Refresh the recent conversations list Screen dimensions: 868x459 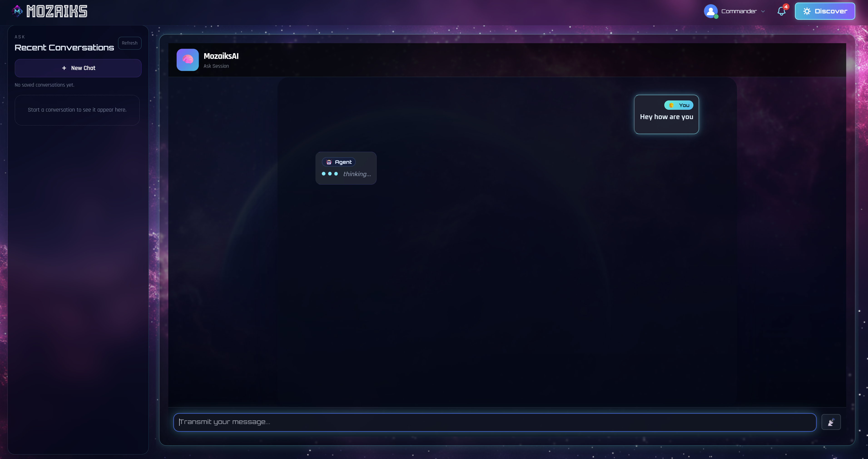point(130,43)
